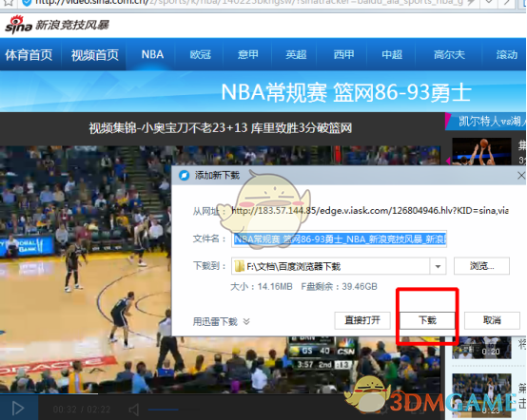The width and height of the screenshot is (527, 420).
Task: Click the browser address bar URL
Action: tap(248, 3)
